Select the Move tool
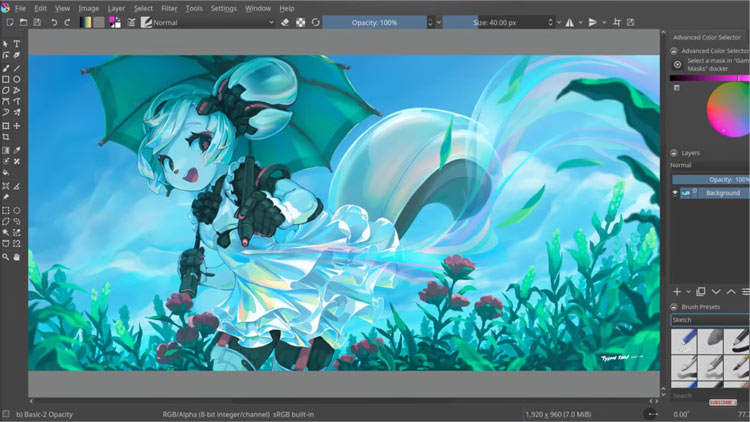 point(17,126)
